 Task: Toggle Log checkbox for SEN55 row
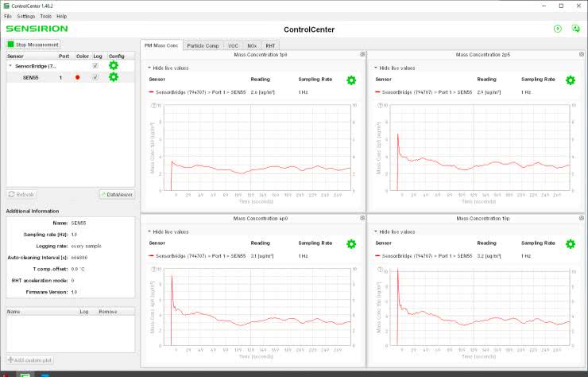pyautogui.click(x=95, y=77)
